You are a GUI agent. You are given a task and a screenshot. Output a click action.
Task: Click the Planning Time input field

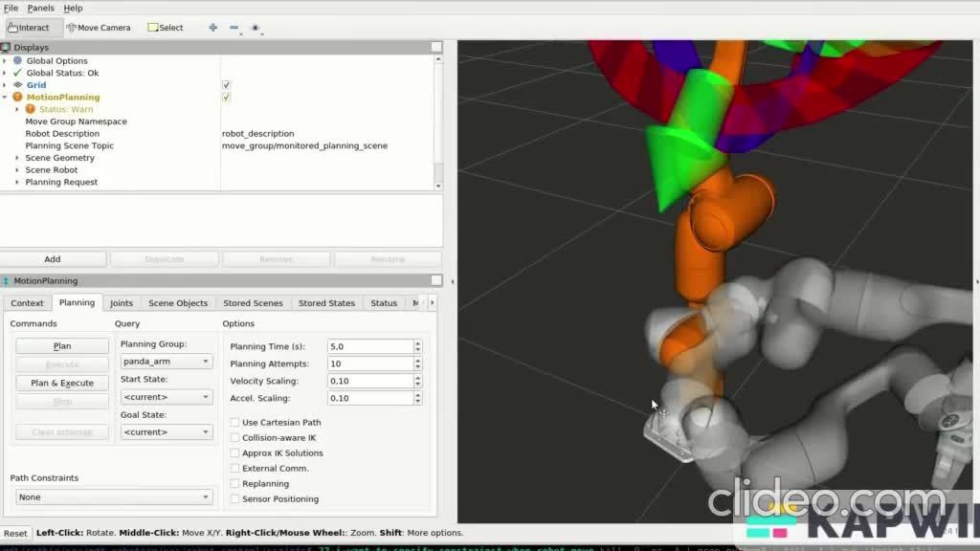pyautogui.click(x=369, y=346)
